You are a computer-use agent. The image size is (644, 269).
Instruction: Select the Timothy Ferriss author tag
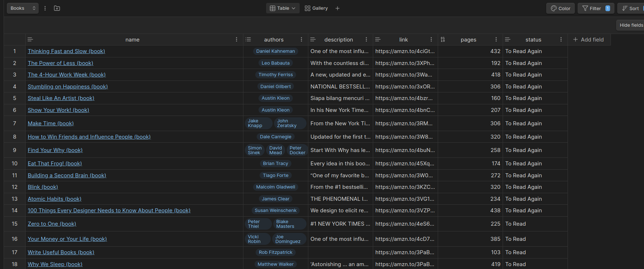pyautogui.click(x=275, y=75)
